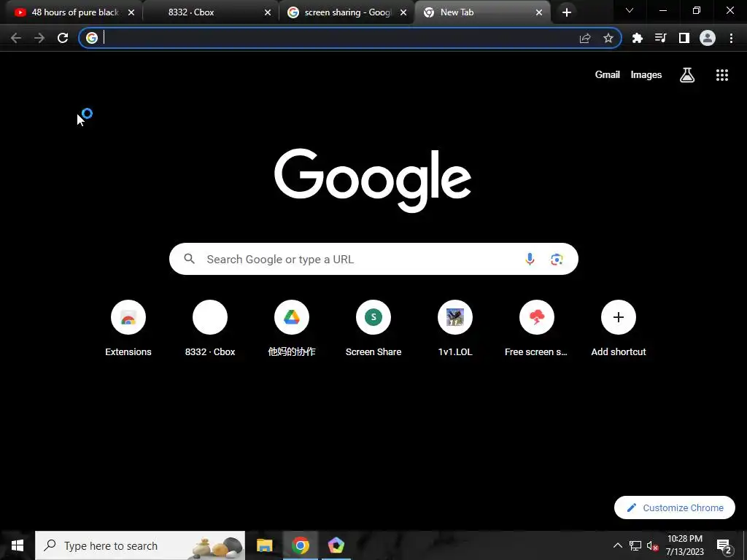
Task: Open the Chrome profile avatar
Action: [x=708, y=38]
